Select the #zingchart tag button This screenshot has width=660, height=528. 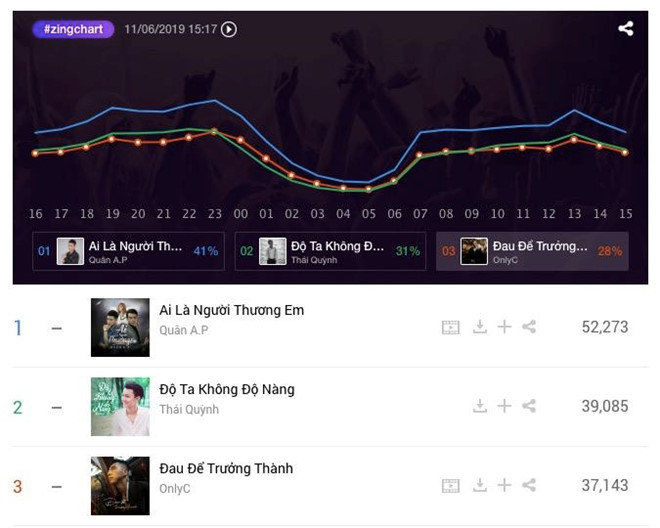[x=73, y=29]
